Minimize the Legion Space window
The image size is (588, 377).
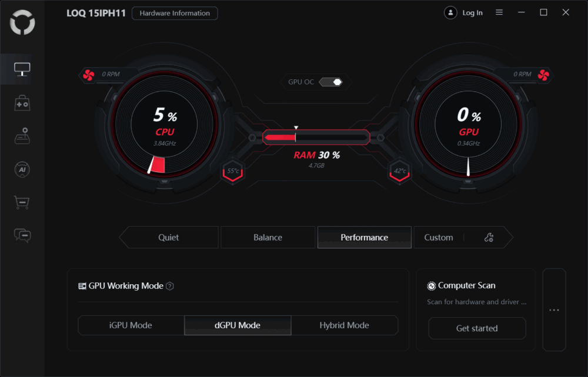(x=521, y=12)
